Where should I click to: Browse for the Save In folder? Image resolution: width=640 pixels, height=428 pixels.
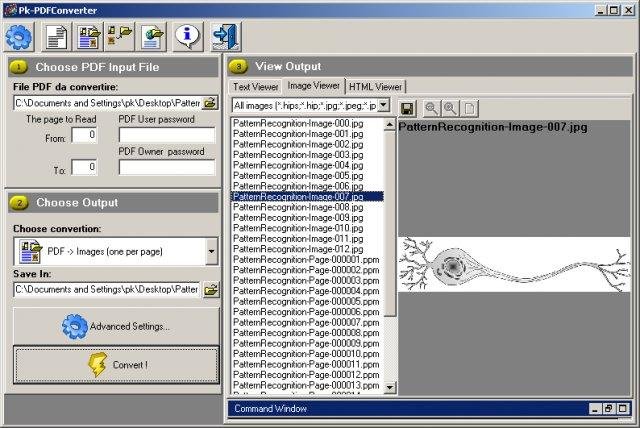(211, 290)
